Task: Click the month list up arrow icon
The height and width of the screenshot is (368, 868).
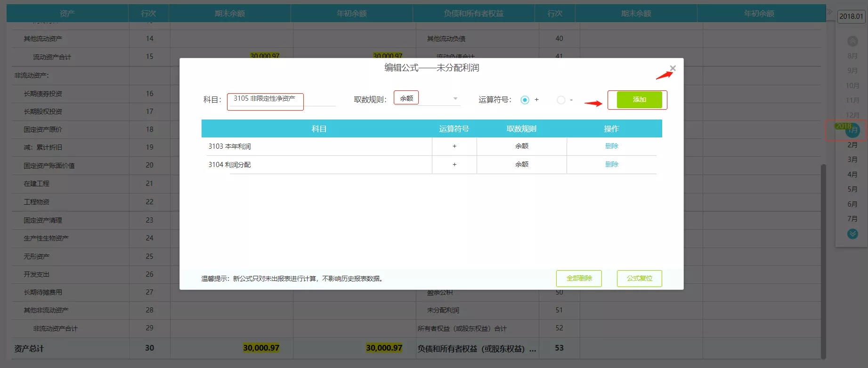Action: pos(852,41)
